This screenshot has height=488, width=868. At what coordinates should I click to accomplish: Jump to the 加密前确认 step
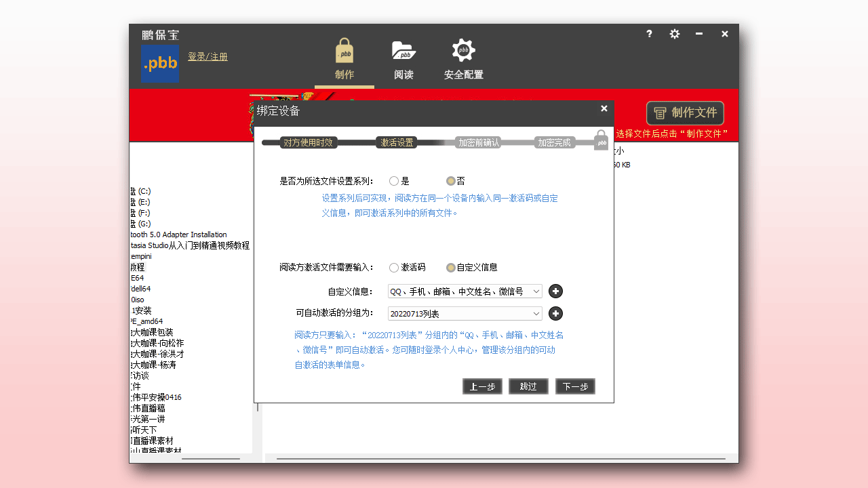pyautogui.click(x=478, y=142)
